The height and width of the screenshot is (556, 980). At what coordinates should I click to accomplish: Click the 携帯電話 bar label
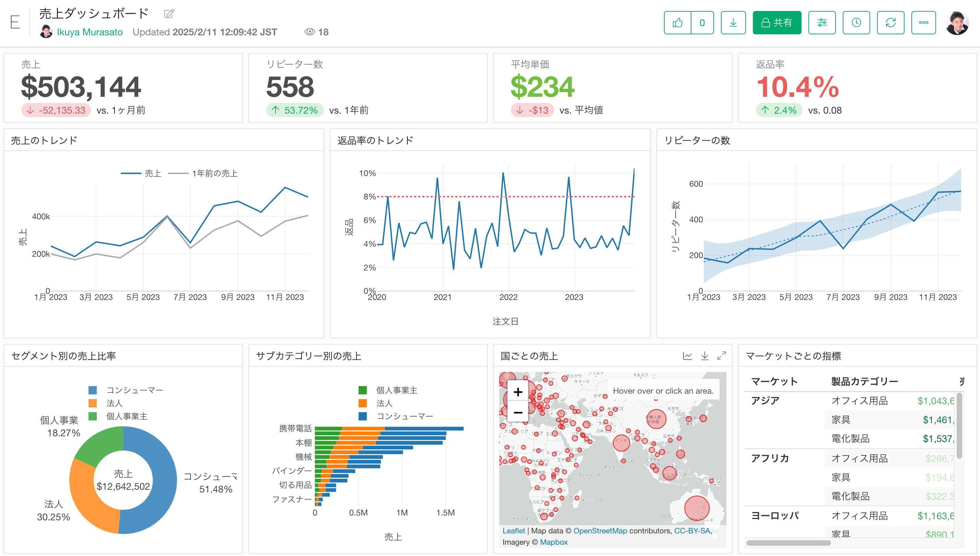[295, 428]
